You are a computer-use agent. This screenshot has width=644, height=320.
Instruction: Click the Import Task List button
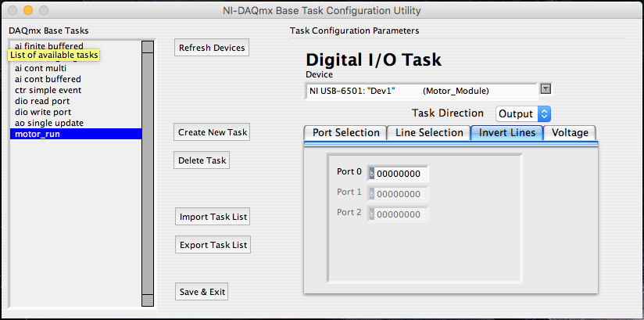click(213, 217)
